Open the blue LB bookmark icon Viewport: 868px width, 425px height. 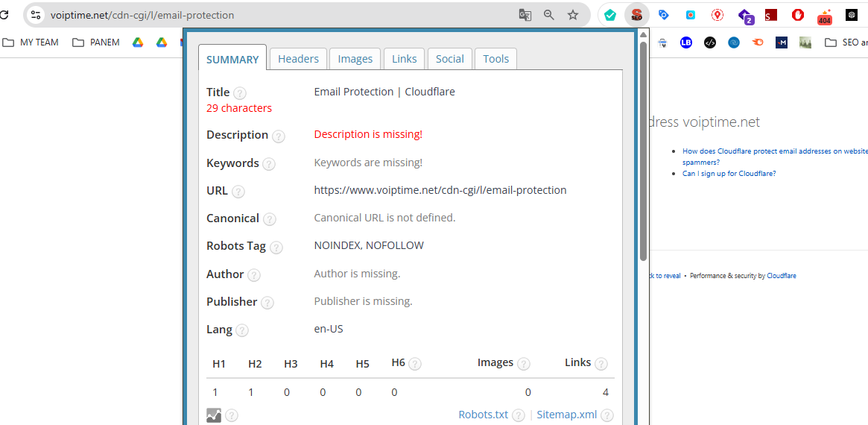[686, 42]
